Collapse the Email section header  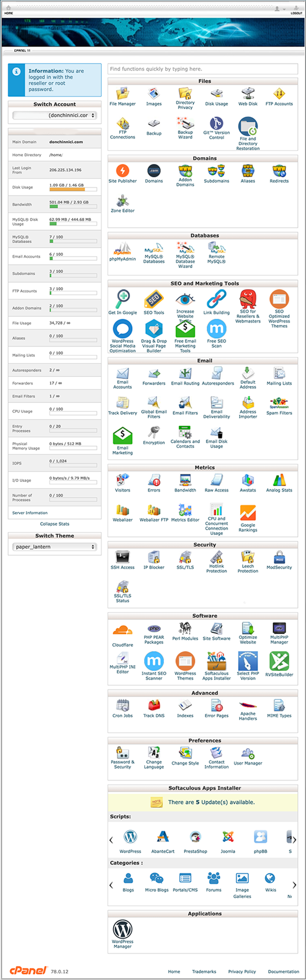click(x=203, y=361)
